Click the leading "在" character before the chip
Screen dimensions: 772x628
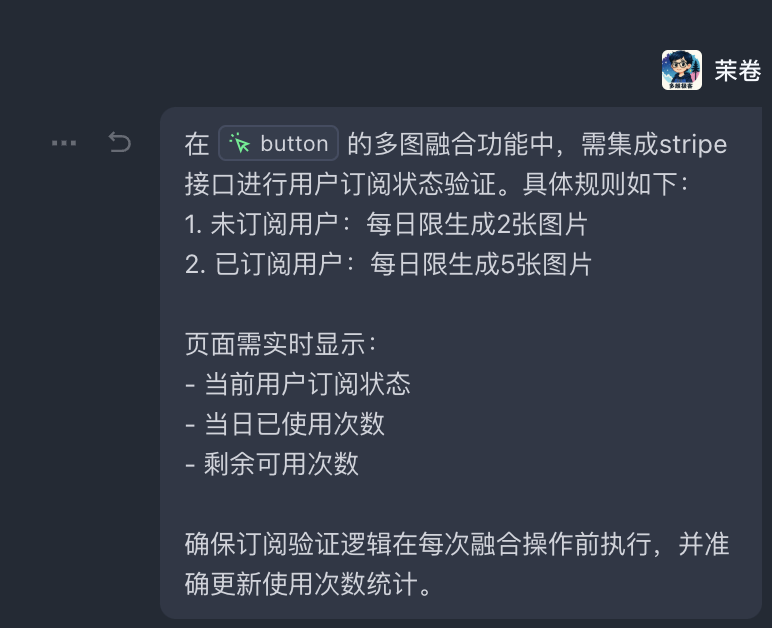click(x=197, y=144)
